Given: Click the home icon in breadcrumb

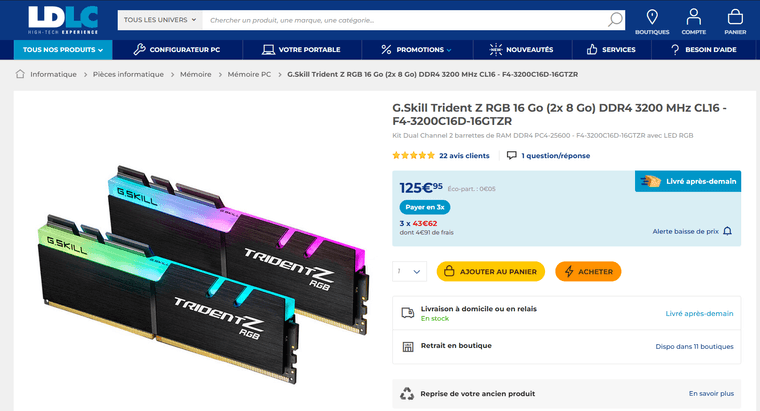Looking at the screenshot, I should 20,74.
